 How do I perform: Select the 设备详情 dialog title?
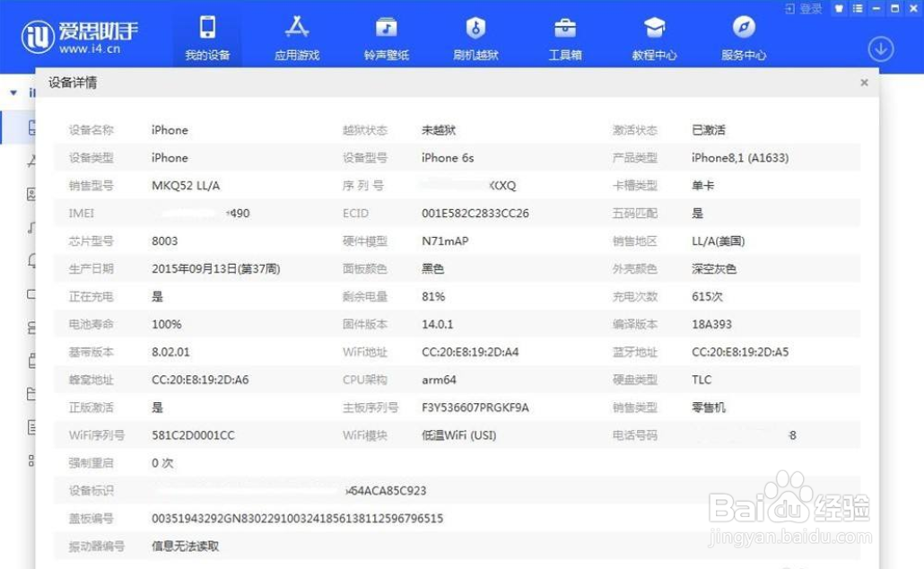[73, 83]
